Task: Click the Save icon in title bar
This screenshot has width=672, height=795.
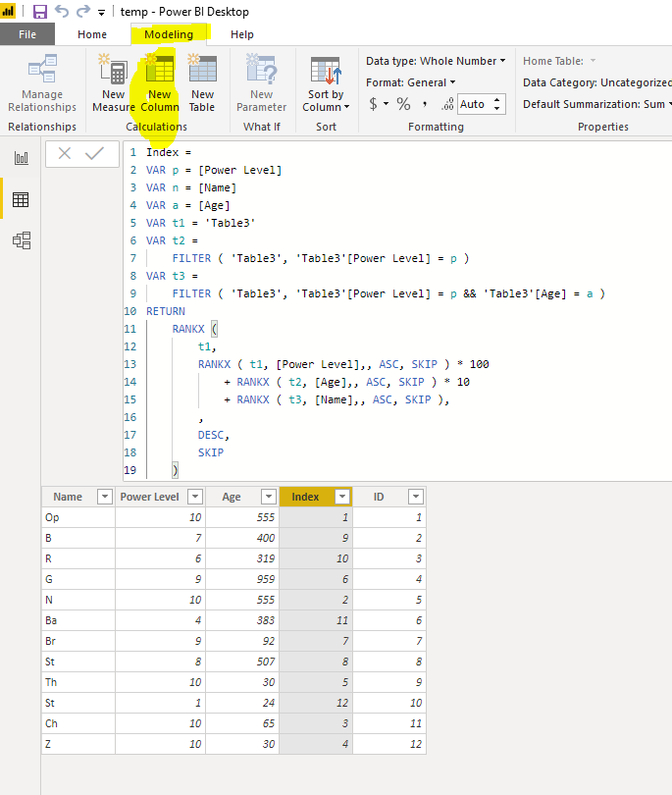Action: 39,11
